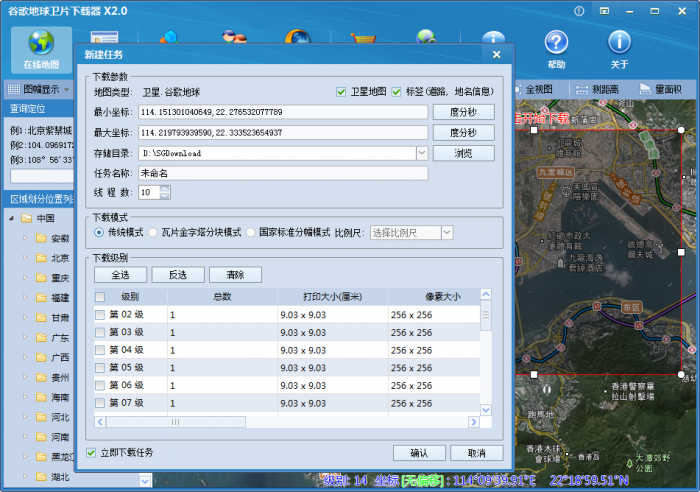Viewport: 700px width, 492px height.
Task: Select 瓦片金字塔分块模式 radio button
Action: click(153, 232)
